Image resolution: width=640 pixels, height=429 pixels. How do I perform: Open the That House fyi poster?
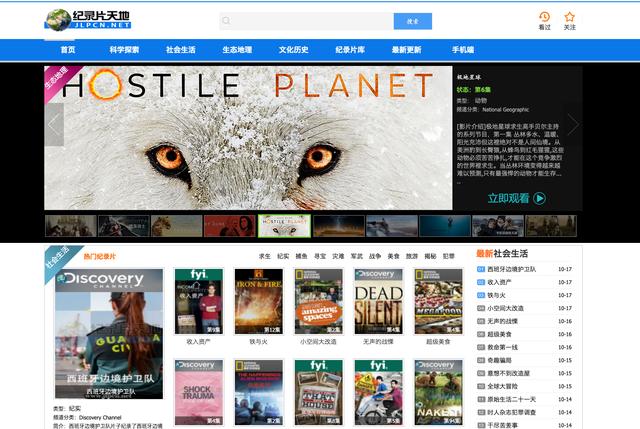point(319,393)
